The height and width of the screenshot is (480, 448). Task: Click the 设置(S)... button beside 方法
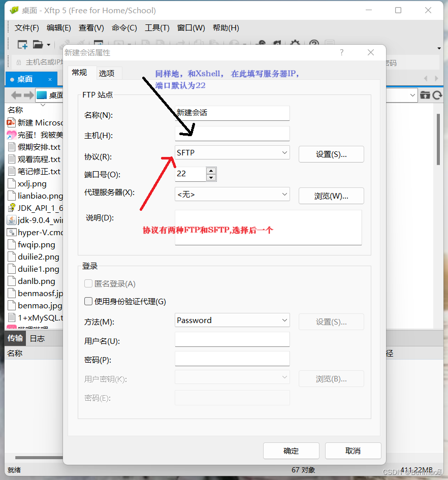click(331, 322)
